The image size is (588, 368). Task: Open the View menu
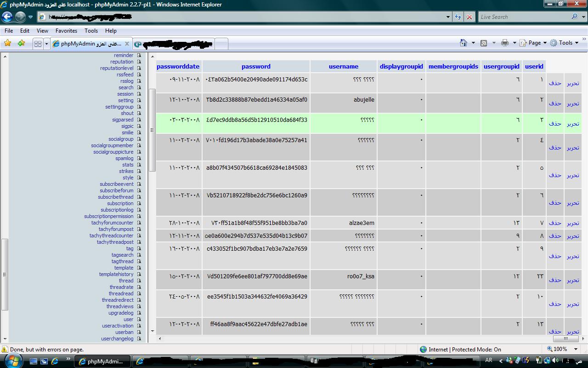click(42, 31)
